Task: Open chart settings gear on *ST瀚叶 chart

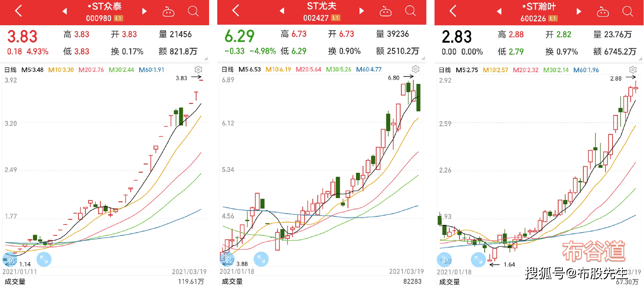Action: (x=633, y=70)
